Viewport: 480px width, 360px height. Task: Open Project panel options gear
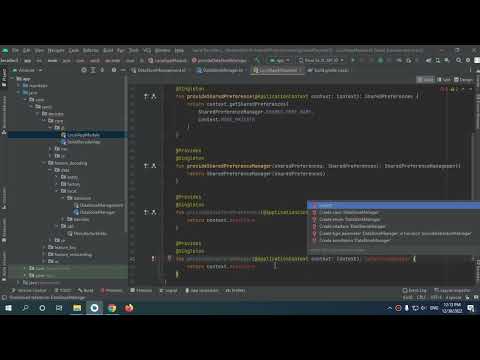[114, 70]
